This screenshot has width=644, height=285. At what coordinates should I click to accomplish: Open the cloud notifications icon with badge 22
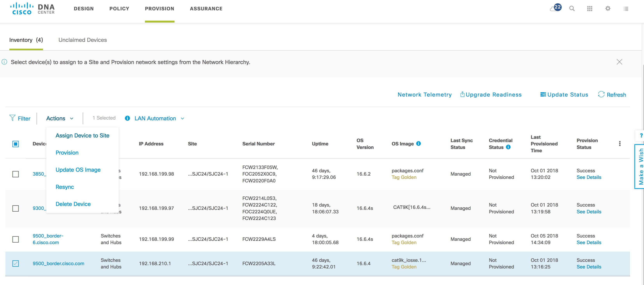pos(556,8)
